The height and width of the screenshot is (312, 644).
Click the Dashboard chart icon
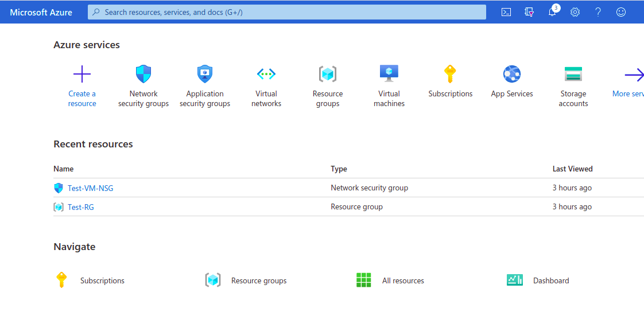coord(515,280)
